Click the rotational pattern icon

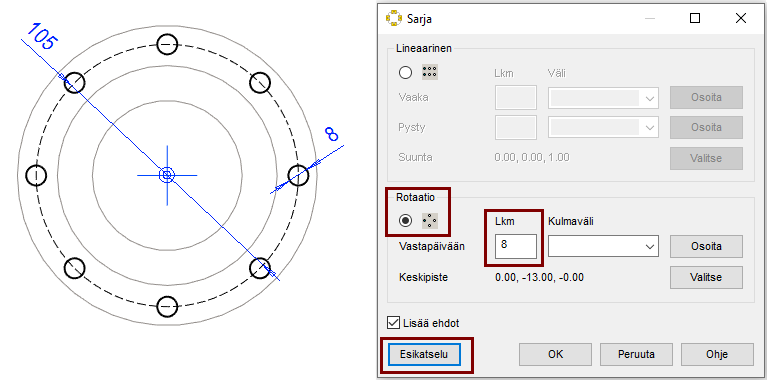click(430, 221)
